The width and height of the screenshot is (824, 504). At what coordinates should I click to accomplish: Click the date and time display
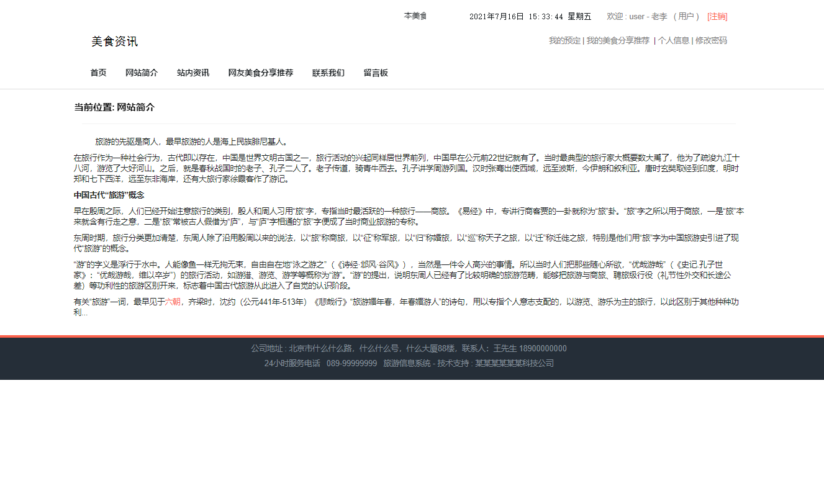(530, 16)
